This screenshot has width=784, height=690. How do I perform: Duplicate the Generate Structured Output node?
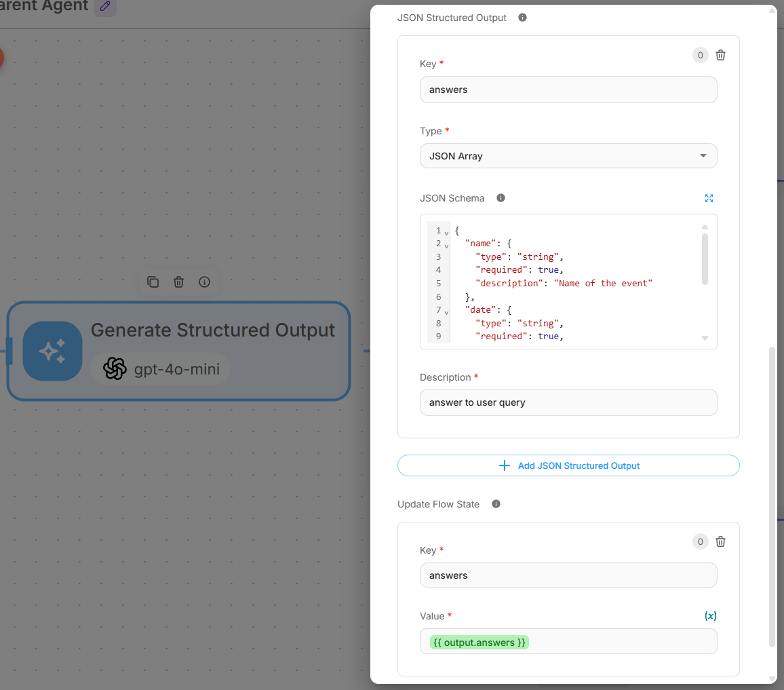click(x=153, y=282)
